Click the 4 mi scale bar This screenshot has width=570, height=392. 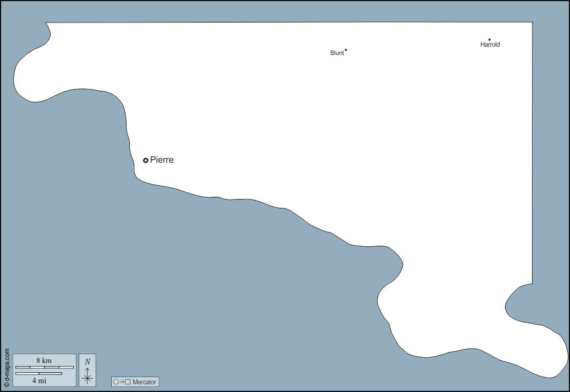click(x=39, y=373)
